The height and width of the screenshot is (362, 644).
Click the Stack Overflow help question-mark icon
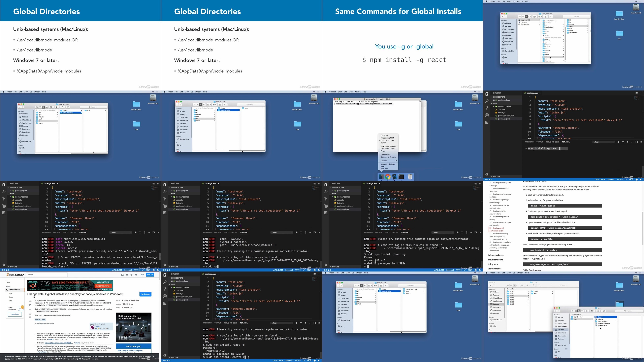pyautogui.click(x=131, y=275)
